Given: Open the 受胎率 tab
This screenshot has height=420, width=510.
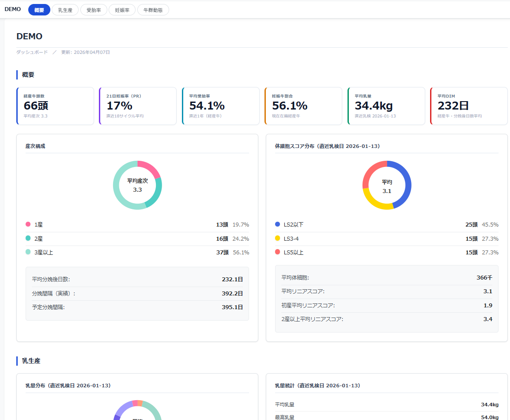Looking at the screenshot, I should pos(94,10).
